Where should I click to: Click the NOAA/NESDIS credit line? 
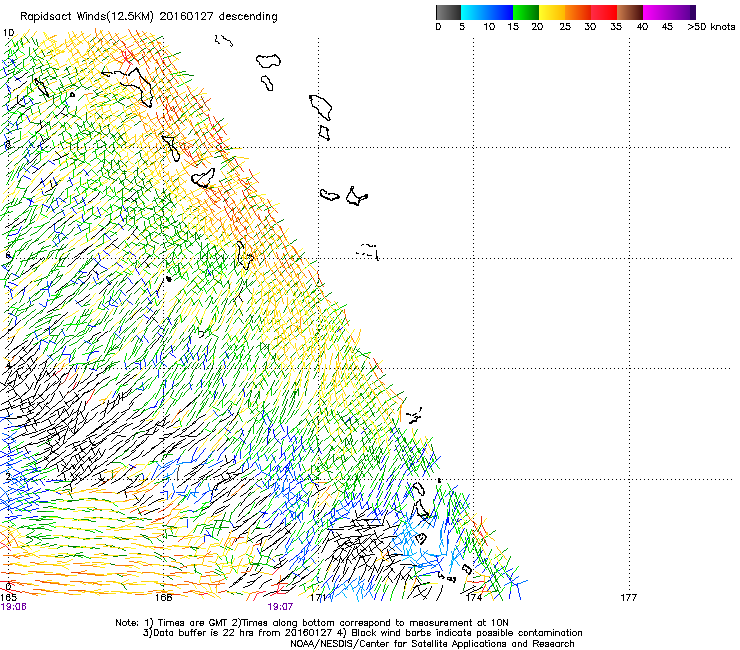pos(432,644)
